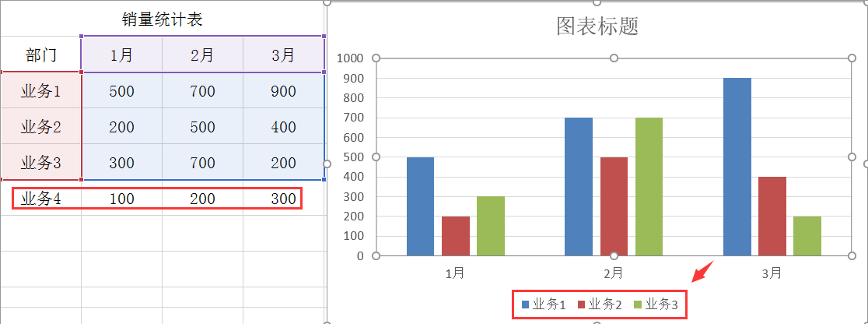Select the 2月 value 700 for 业务1
This screenshot has height=324, width=868.
click(202, 90)
